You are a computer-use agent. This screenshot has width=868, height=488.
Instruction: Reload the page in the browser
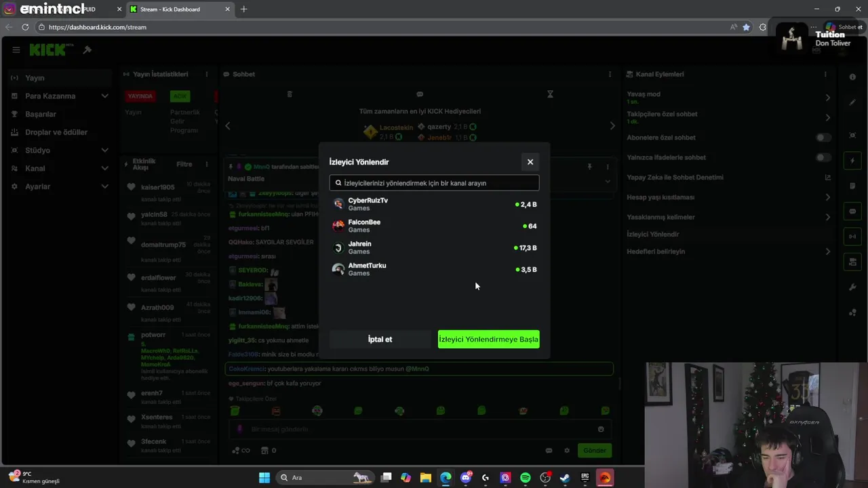[25, 27]
